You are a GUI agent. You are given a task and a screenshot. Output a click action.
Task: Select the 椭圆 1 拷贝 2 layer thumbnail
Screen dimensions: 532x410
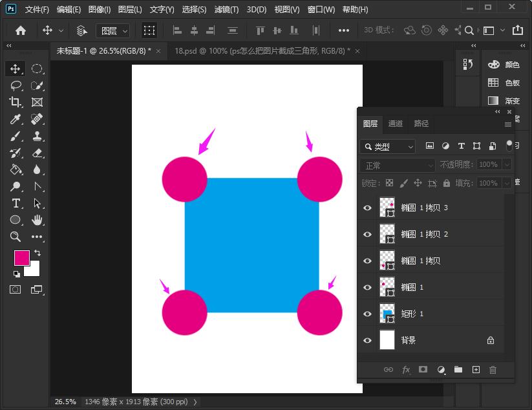tap(387, 234)
